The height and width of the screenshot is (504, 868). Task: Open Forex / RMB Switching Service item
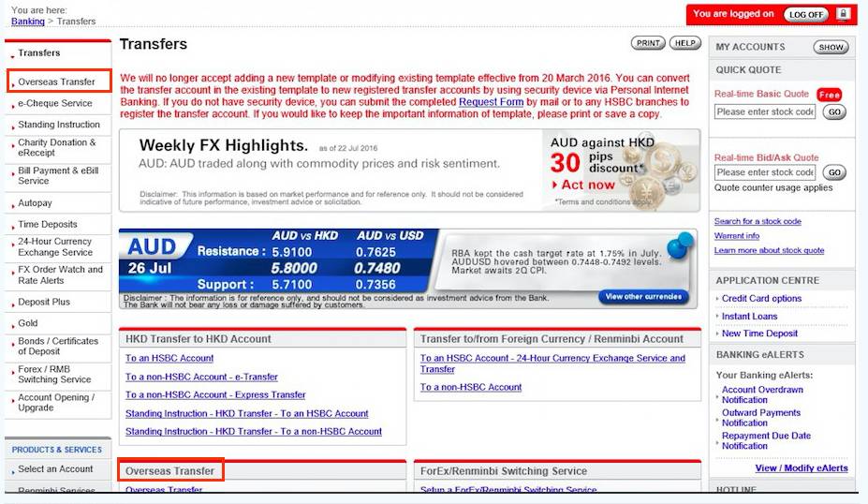[x=54, y=375]
